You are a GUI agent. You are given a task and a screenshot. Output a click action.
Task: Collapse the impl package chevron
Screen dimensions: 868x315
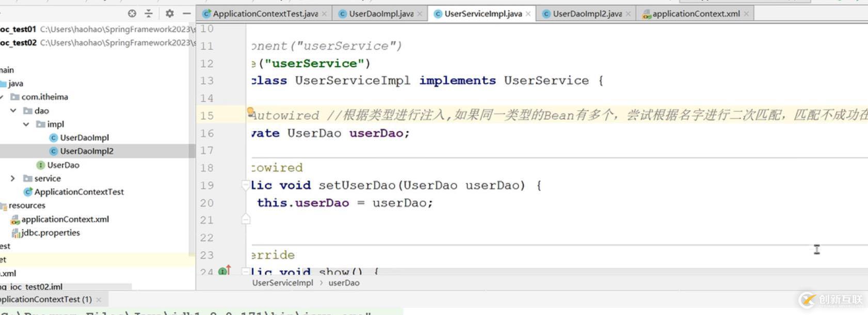[x=26, y=124]
